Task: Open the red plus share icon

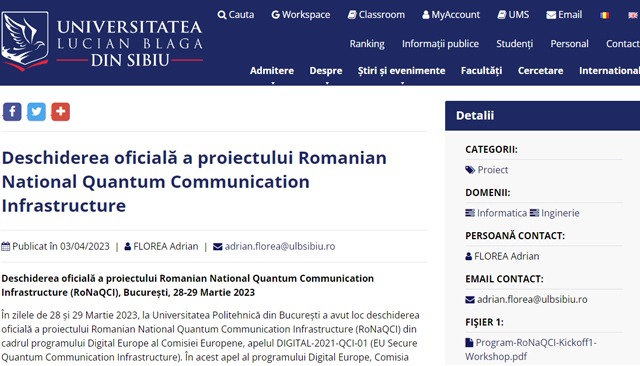Action: pos(60,111)
